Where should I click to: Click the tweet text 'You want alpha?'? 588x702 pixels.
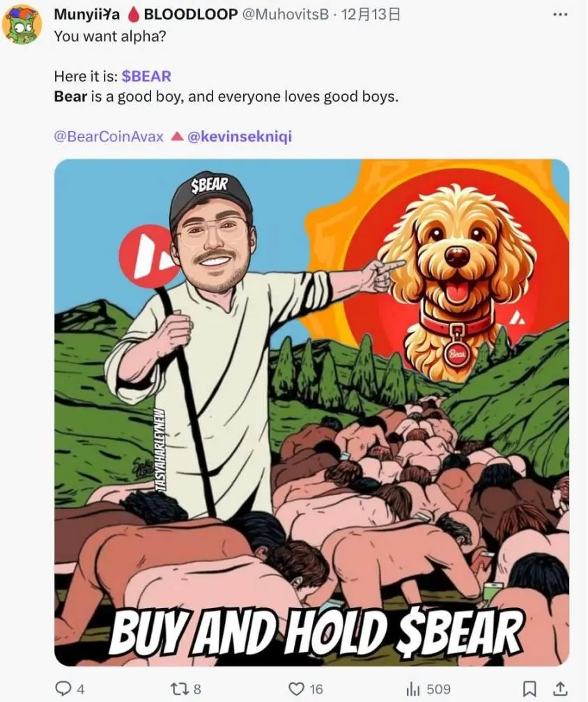(109, 36)
